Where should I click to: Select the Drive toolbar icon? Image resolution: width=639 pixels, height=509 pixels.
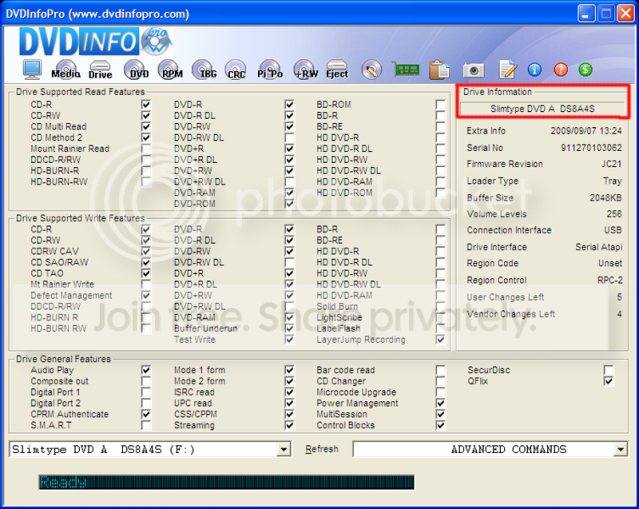coord(100,69)
